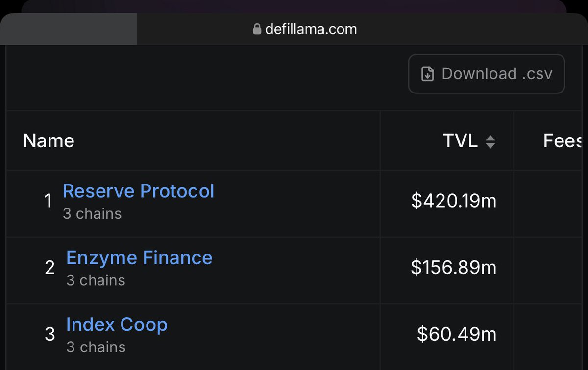Click the TVL column header
The image size is (588, 370).
click(x=460, y=141)
